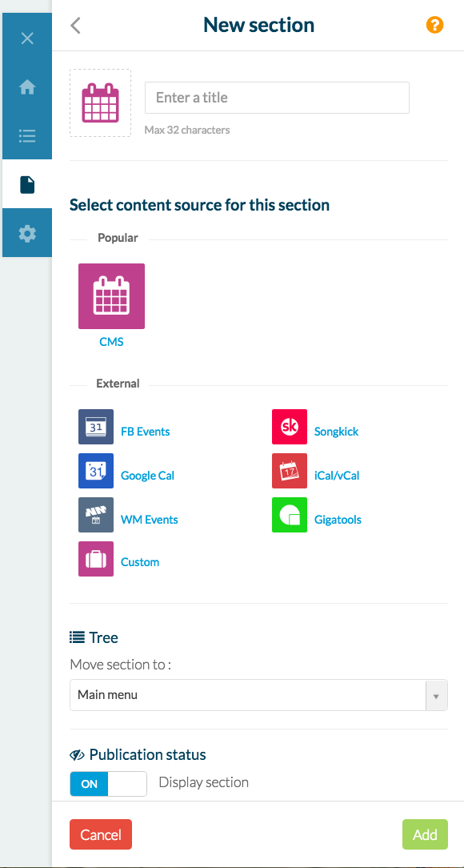Select the Songkick source icon
464x868 pixels.
(x=290, y=427)
